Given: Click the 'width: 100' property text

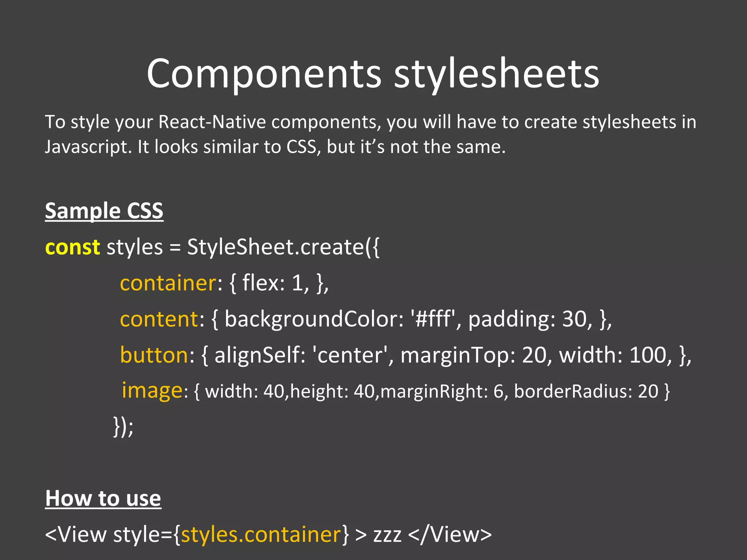Looking at the screenshot, I should 612,355.
